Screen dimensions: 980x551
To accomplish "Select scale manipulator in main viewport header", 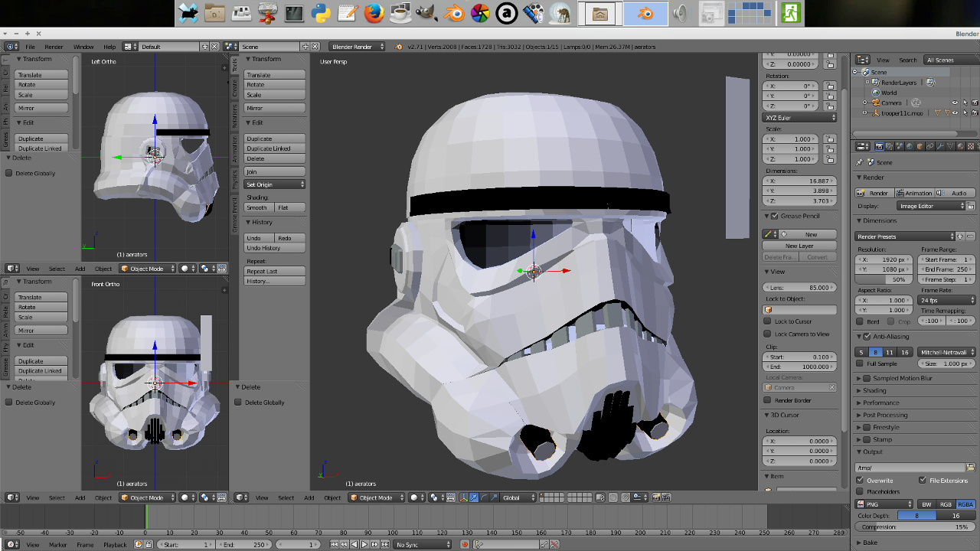I will click(x=494, y=497).
